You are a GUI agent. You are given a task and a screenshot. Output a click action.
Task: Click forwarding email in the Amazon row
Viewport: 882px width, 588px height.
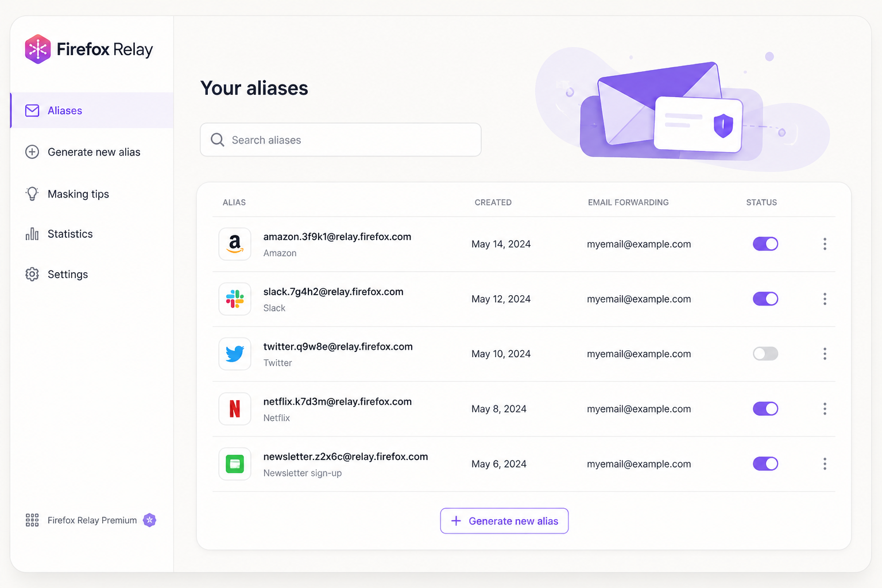639,244
